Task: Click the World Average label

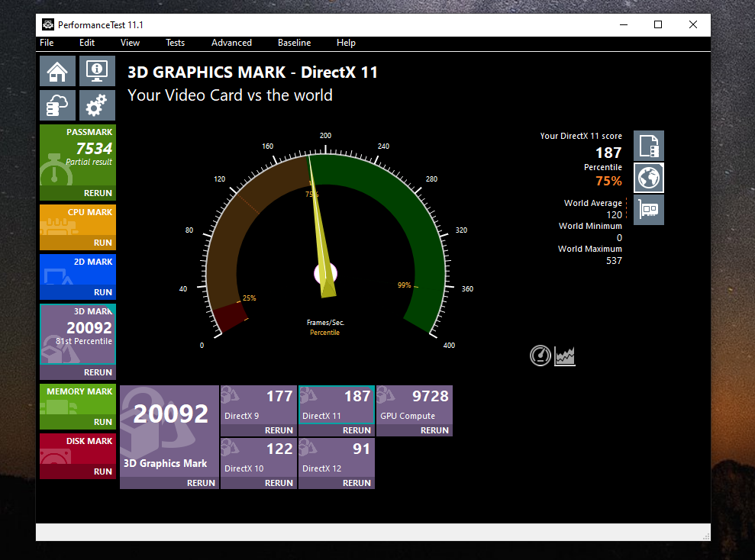Action: (x=592, y=203)
